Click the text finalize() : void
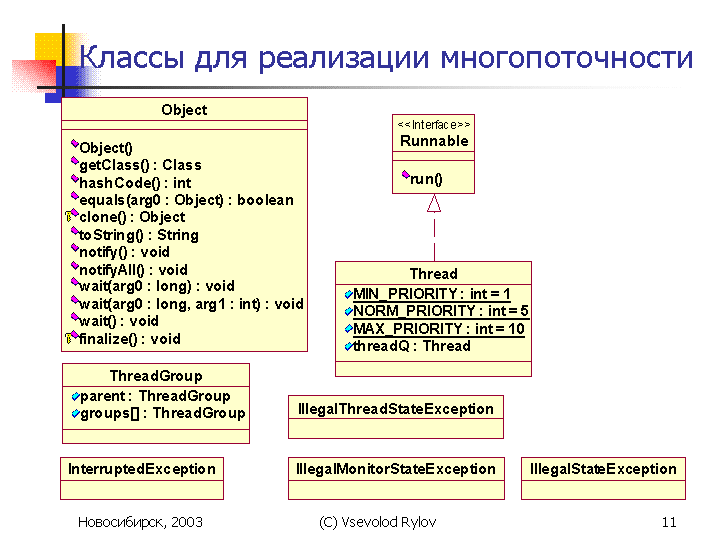 click(130, 339)
